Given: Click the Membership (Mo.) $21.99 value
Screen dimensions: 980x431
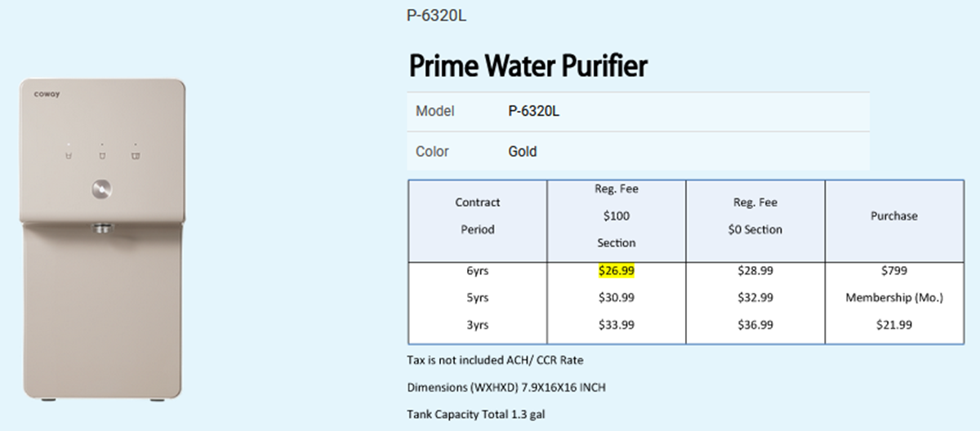Looking at the screenshot, I should tap(894, 325).
